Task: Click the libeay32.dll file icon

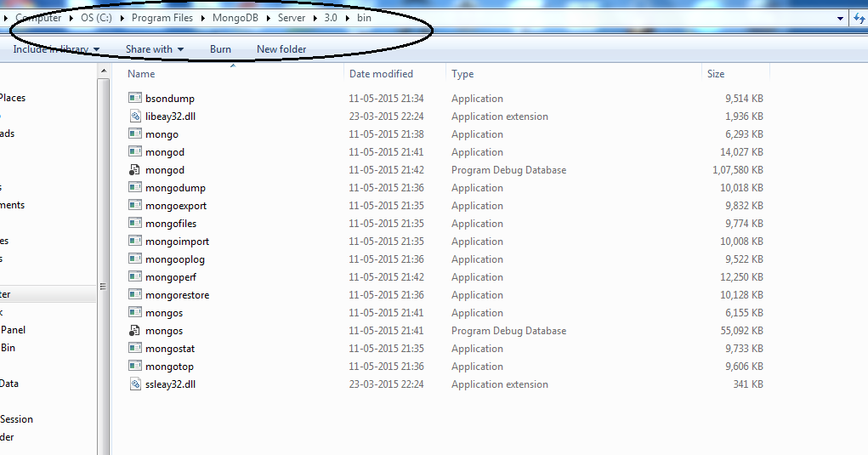Action: (x=135, y=116)
